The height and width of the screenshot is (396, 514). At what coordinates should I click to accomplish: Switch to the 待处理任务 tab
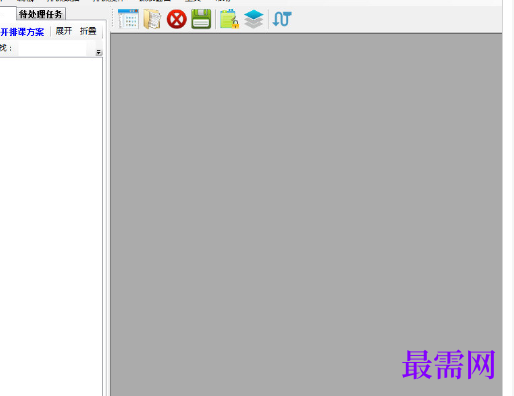tap(41, 14)
